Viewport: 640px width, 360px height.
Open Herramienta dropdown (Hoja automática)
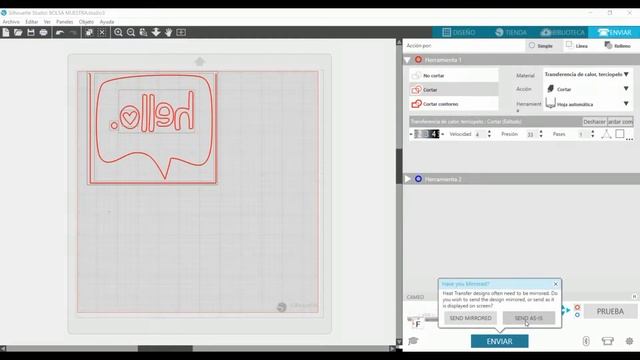587,104
